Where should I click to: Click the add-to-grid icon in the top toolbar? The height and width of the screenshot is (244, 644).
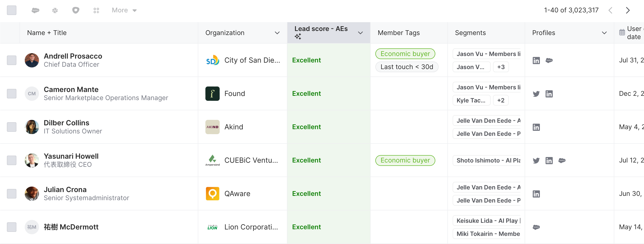96,10
